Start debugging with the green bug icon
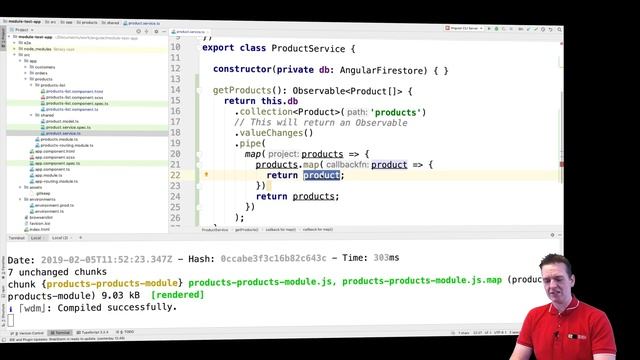 click(x=496, y=29)
